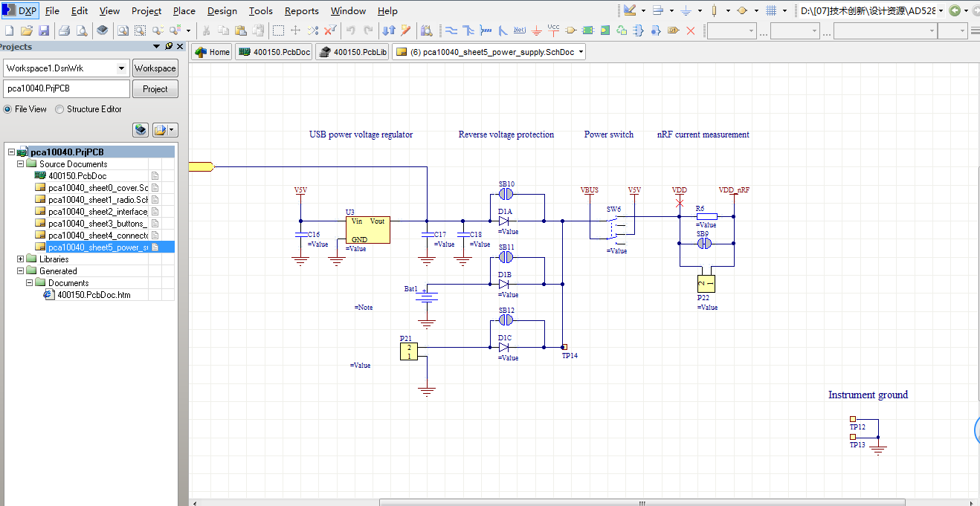Select the VCC power port tool
This screenshot has width=980, height=506.
(x=554, y=30)
